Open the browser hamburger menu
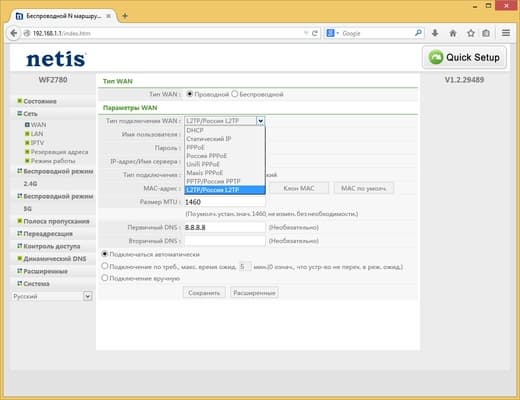Screen dimensions: 520x400 (x=506, y=33)
